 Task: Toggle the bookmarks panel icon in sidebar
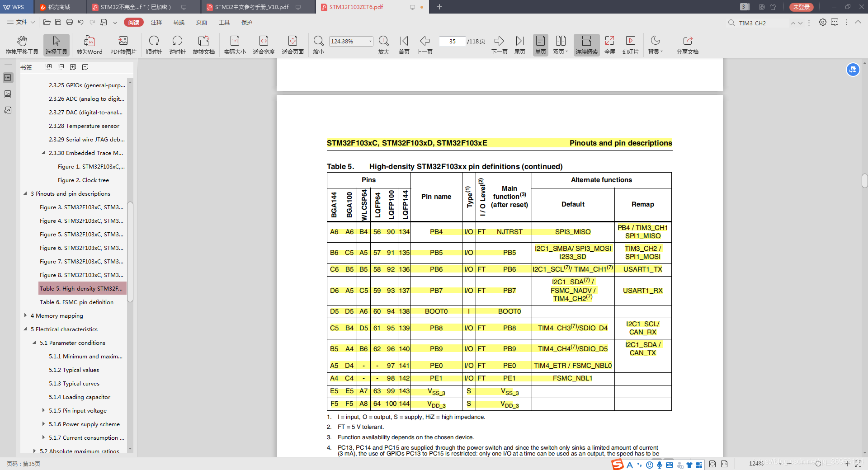pyautogui.click(x=8, y=78)
